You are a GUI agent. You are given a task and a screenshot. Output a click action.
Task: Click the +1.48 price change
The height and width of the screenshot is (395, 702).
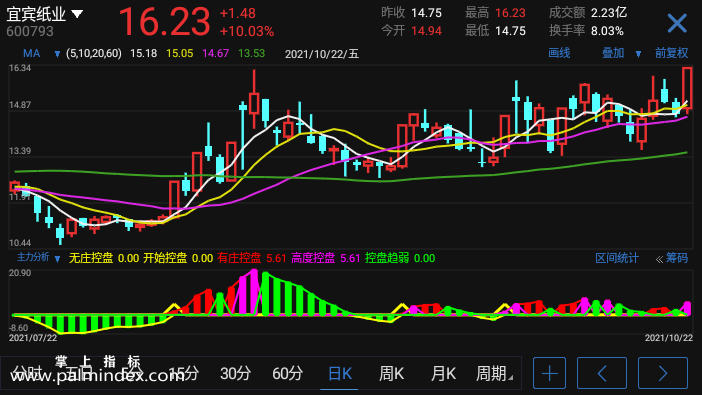tap(238, 13)
